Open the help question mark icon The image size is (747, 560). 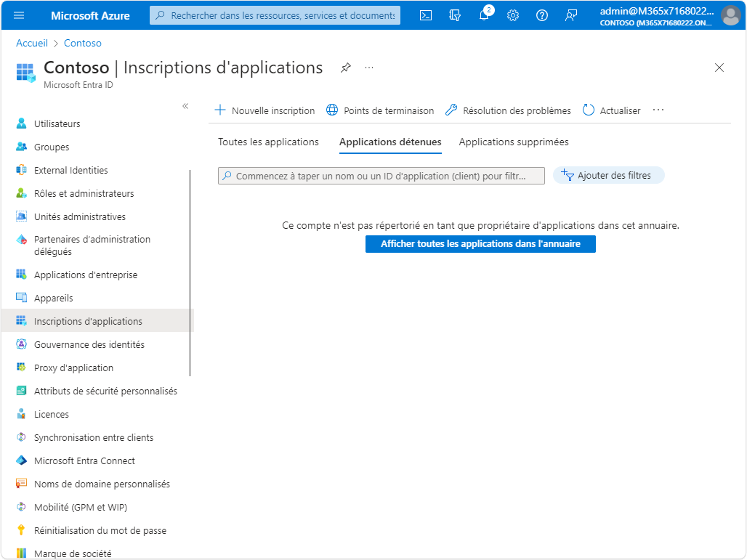click(541, 16)
